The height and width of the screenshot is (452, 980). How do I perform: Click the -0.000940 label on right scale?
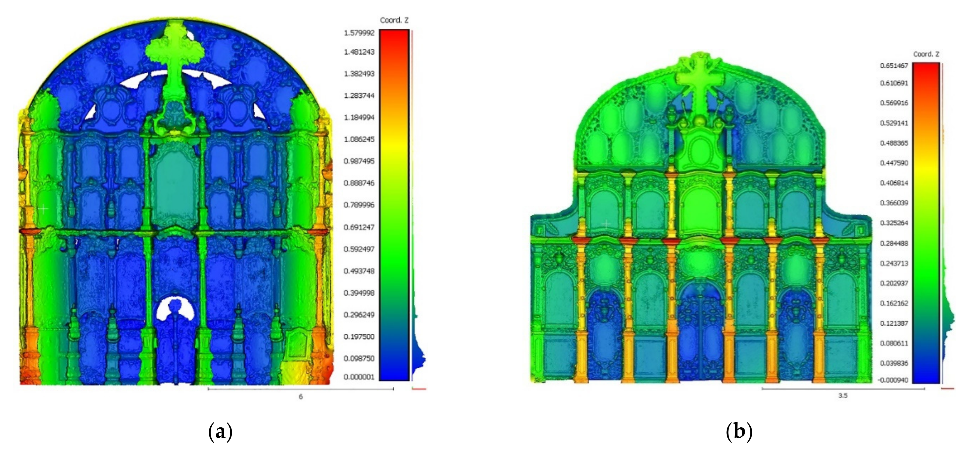click(x=894, y=380)
